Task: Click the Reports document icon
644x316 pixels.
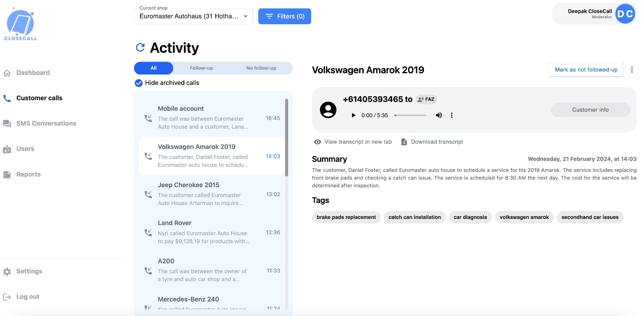Action: pos(7,175)
